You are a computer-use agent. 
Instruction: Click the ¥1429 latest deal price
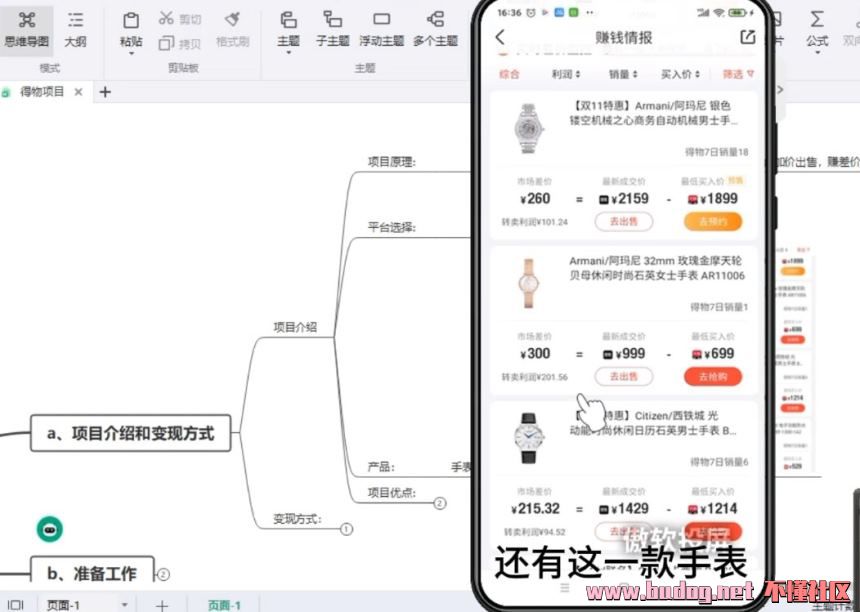tap(624, 508)
